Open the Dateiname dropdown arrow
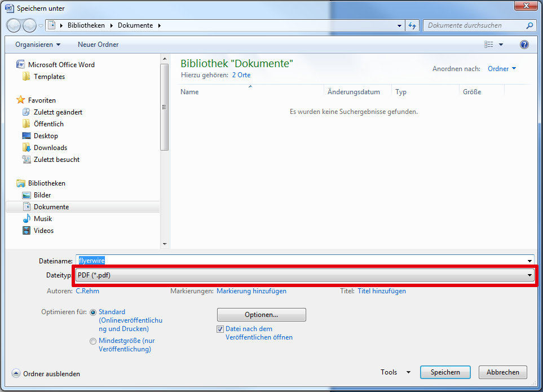Screen dimensions: 543x392 pos(529,261)
